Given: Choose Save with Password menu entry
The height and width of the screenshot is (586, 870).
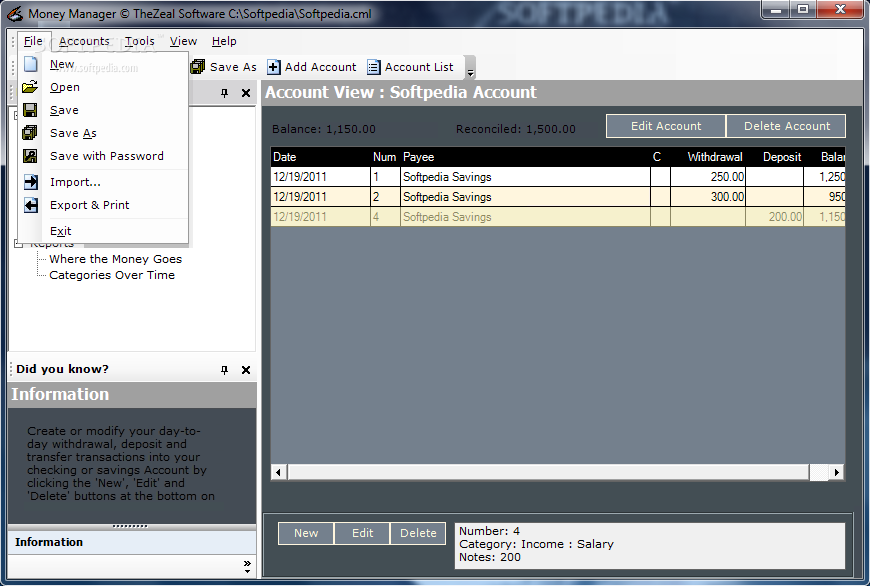Looking at the screenshot, I should point(104,156).
